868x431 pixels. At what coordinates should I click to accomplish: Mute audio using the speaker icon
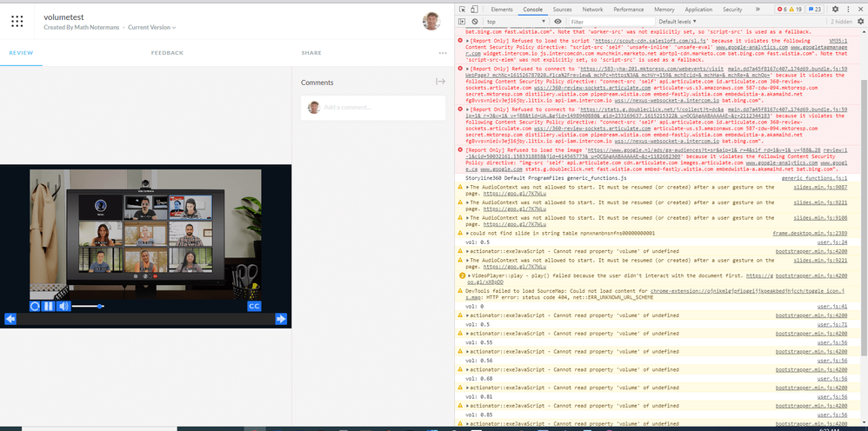(x=63, y=306)
